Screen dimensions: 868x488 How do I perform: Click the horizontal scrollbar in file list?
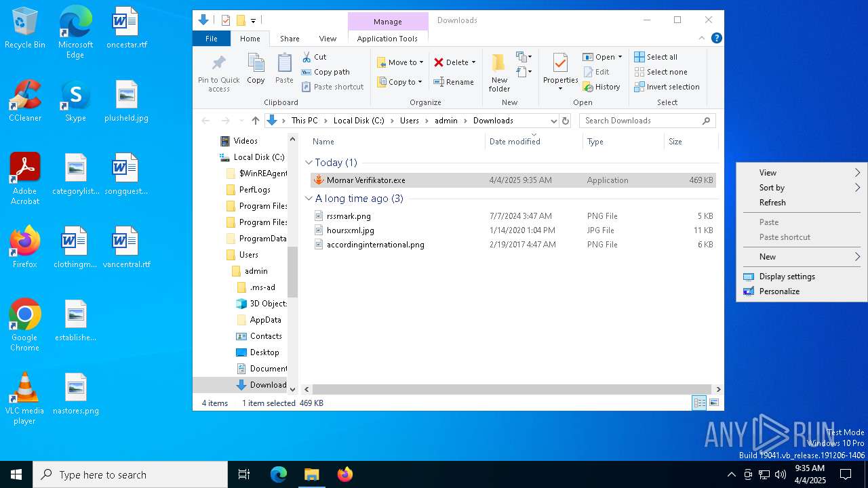[512, 389]
